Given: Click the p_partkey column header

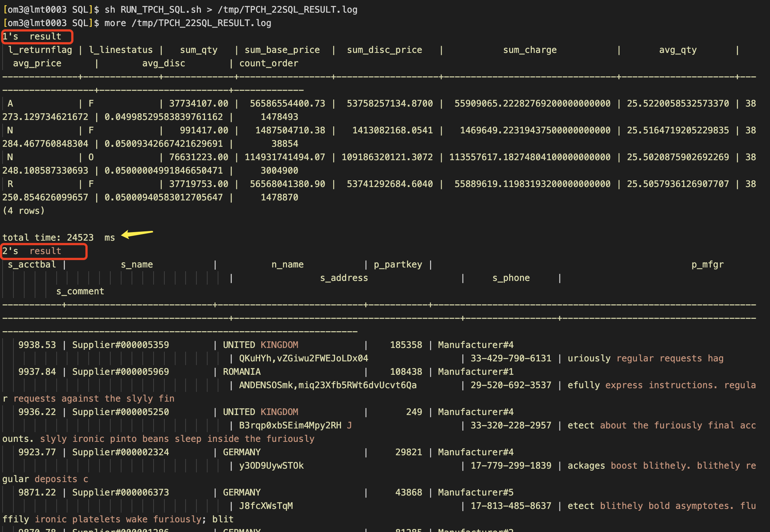Looking at the screenshot, I should [x=398, y=264].
